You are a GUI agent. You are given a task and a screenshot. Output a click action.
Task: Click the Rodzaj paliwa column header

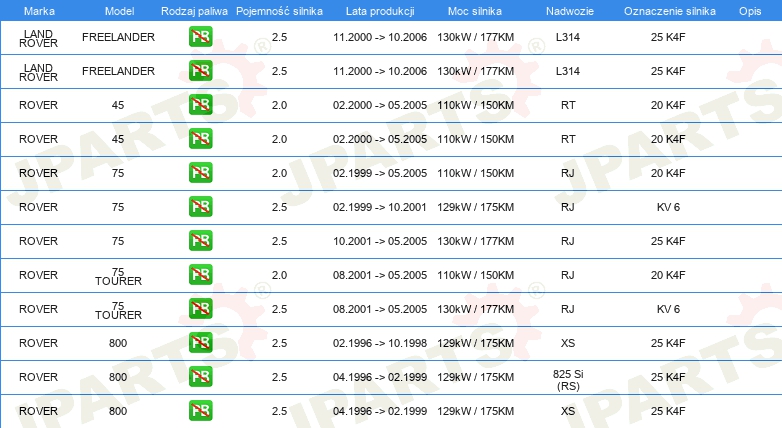pyautogui.click(x=194, y=11)
